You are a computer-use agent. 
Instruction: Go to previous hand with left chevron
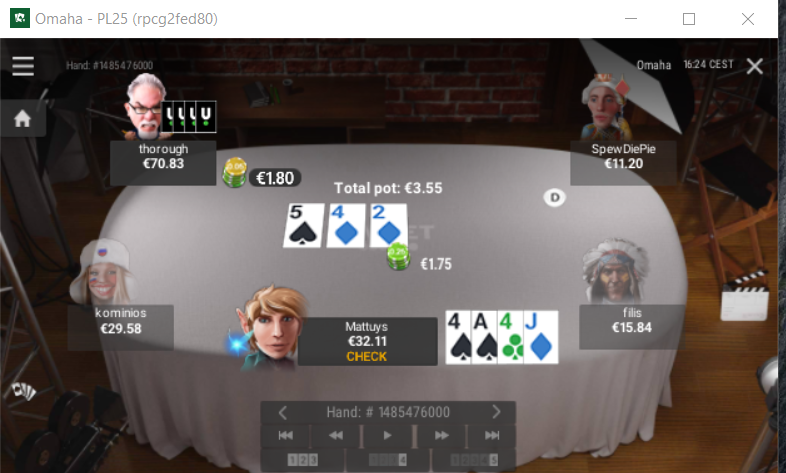(282, 412)
